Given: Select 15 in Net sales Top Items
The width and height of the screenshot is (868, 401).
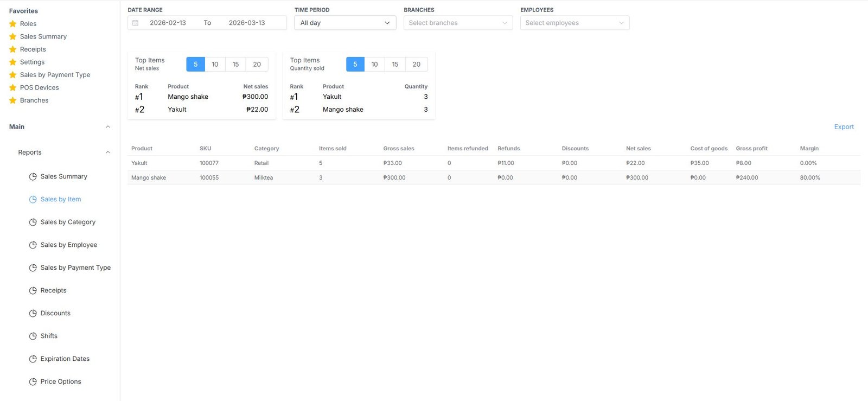Looking at the screenshot, I should [x=235, y=64].
